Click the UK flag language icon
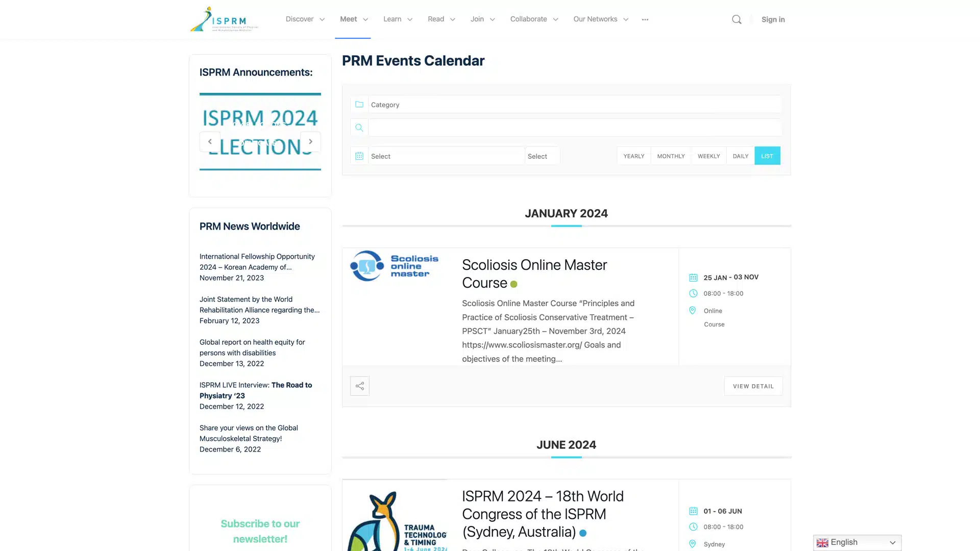Screen dimensions: 980x551 [x=822, y=543]
